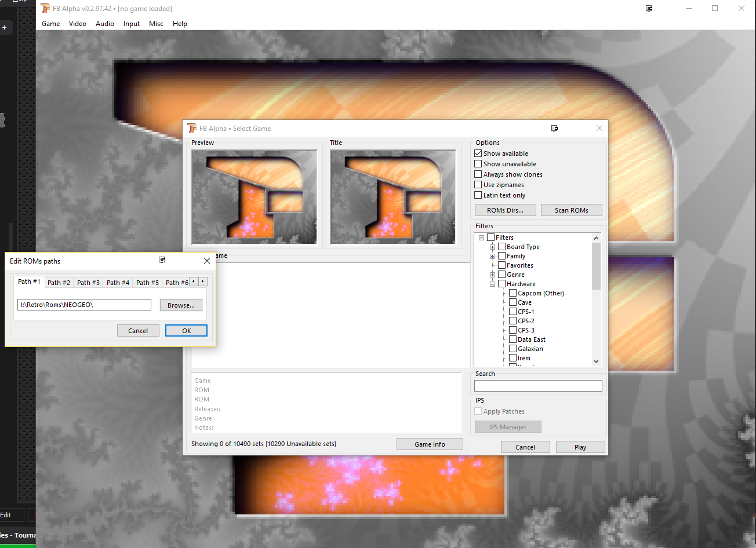Click the Filters tree scrollbar down arrow
756x548 pixels.
[596, 361]
